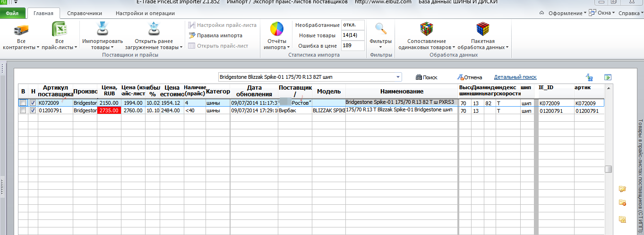The height and width of the screenshot is (235, 644).
Task: Click the red price cell 2735.00
Action: pyautogui.click(x=109, y=110)
